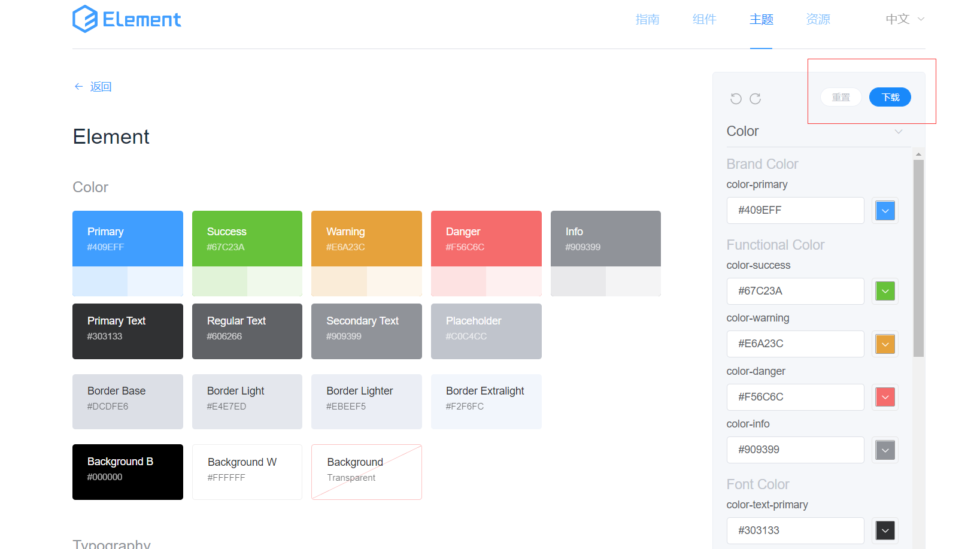Go to the 指南 nav tab
980x549 pixels.
[647, 19]
